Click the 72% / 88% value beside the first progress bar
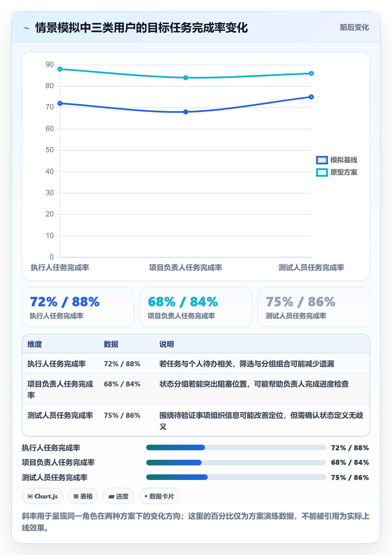392x555 pixels. pos(350,448)
